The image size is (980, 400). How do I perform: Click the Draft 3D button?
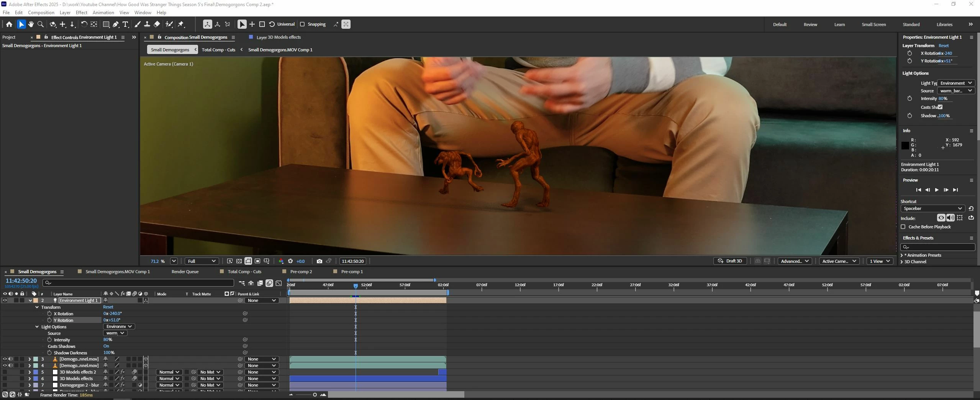730,261
